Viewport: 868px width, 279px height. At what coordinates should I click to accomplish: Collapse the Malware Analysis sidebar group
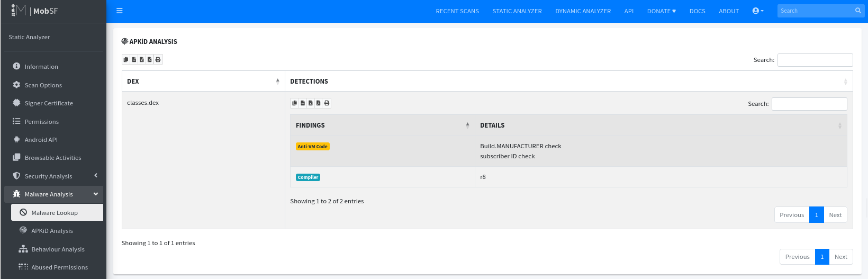click(53, 194)
